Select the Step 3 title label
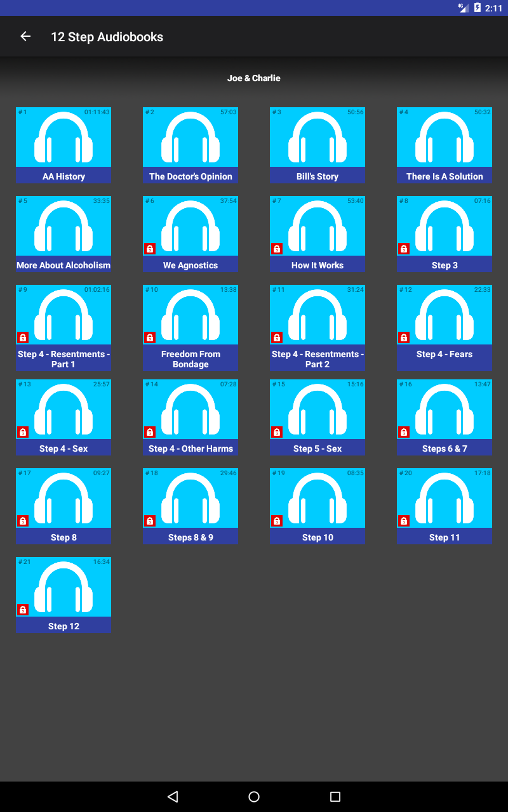Viewport: 508px width, 812px height. [x=444, y=265]
